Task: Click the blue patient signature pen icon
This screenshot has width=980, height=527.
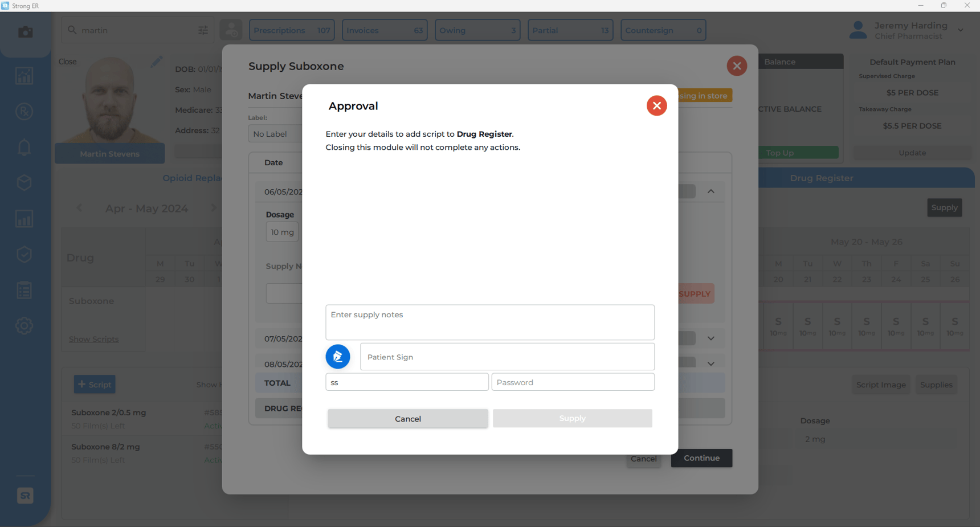Action: click(338, 357)
